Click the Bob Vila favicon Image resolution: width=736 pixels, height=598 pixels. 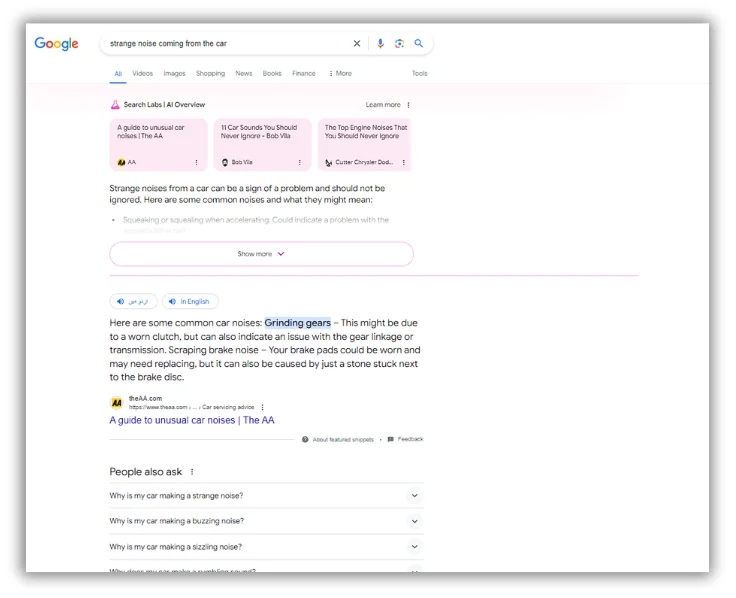(x=225, y=162)
